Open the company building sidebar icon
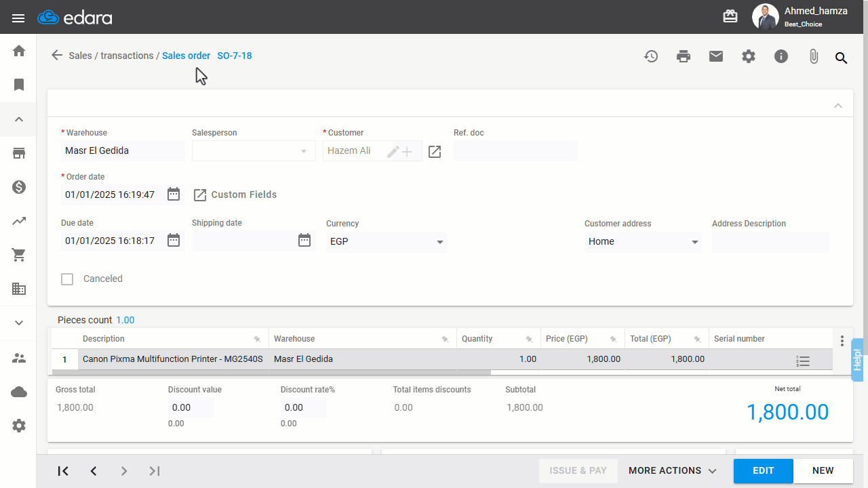Viewport: 868px width, 488px height. (x=19, y=289)
